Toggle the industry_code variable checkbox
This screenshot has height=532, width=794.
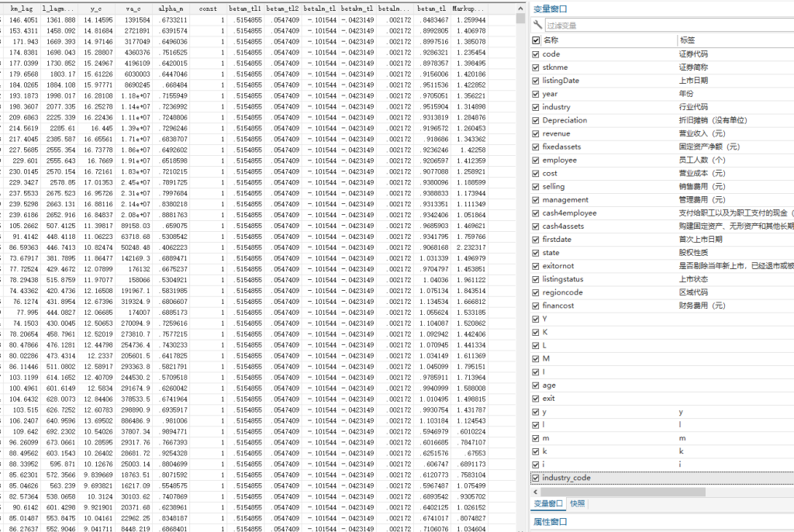[x=536, y=478]
